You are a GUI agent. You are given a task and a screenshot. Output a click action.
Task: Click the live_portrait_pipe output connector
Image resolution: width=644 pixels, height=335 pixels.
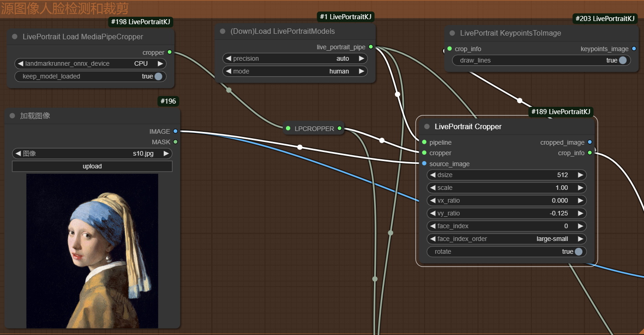pyautogui.click(x=371, y=47)
